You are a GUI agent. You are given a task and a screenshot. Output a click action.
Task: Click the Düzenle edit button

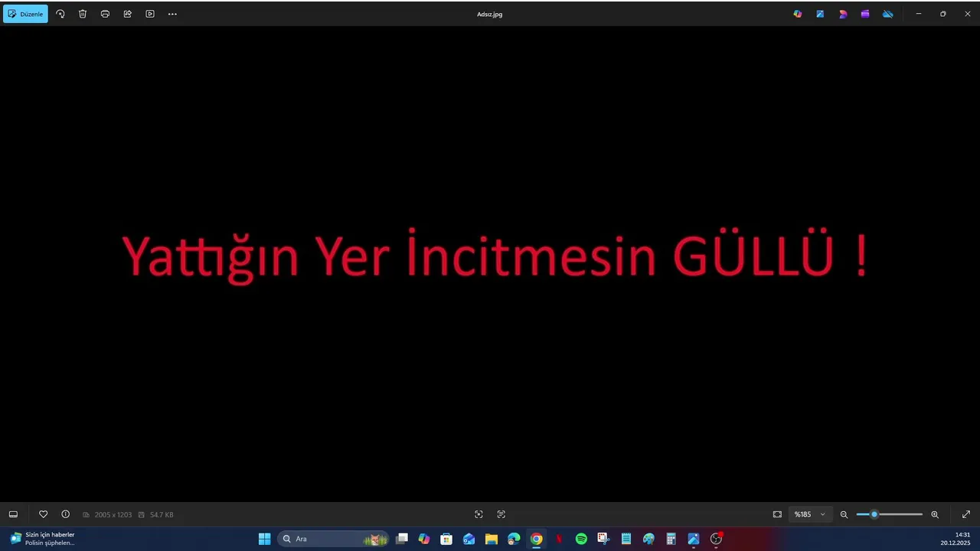pos(25,14)
